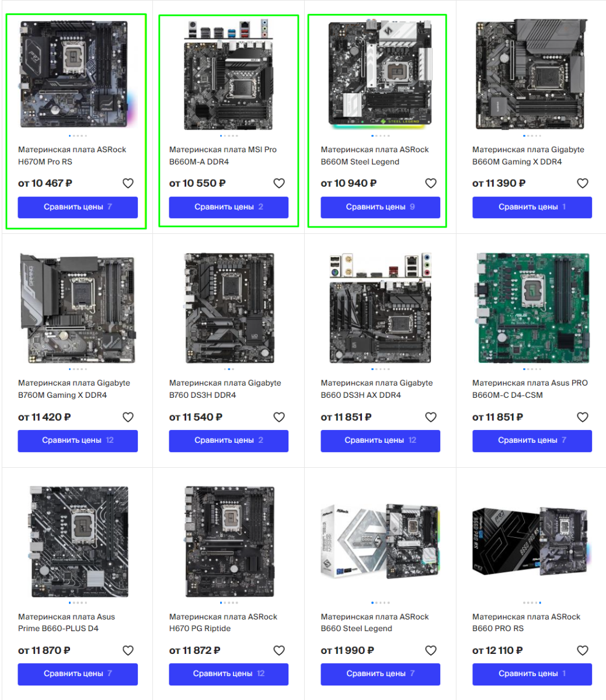Add ASRock H670M Pro RS to favorites
606x700 pixels.
click(x=128, y=183)
